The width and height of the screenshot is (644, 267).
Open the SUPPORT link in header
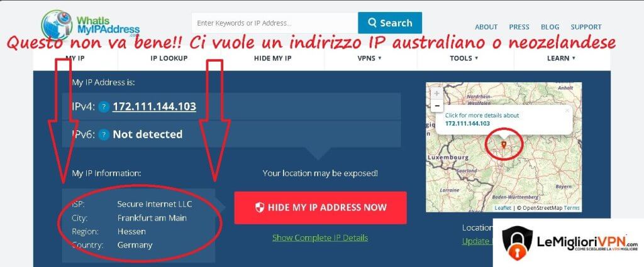coord(586,27)
